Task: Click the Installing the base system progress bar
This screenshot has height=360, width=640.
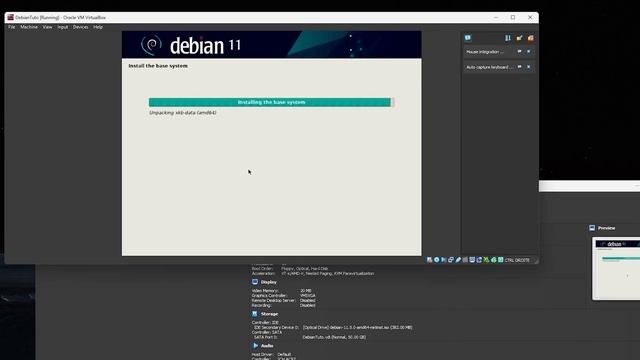Action: pos(271,102)
